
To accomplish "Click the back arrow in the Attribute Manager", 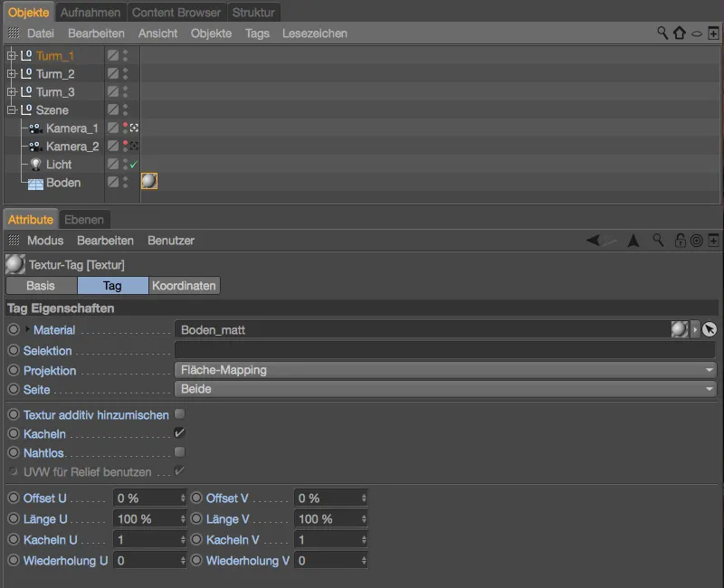I will (592, 240).
